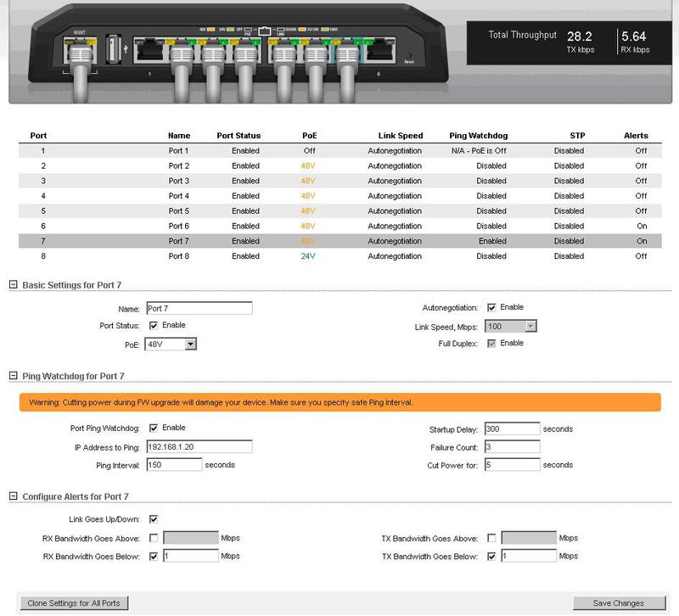Viewport: 679px width, 616px height.
Task: Click the Save Changes button
Action: point(618,601)
